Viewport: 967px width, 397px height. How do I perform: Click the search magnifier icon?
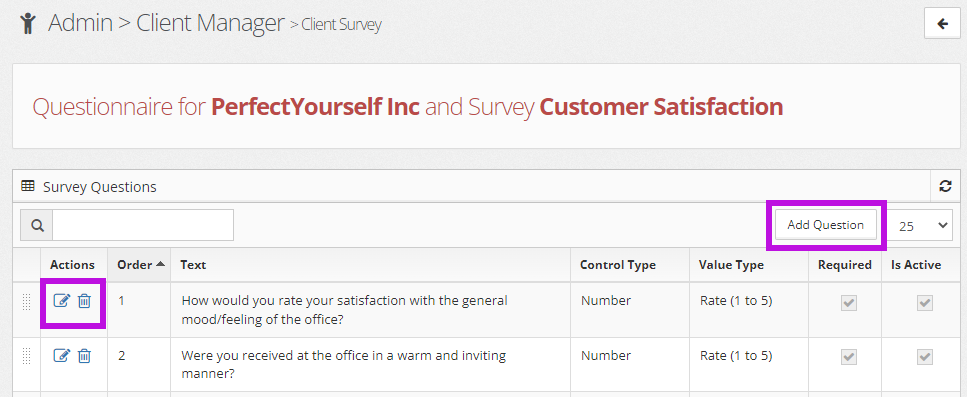(37, 226)
